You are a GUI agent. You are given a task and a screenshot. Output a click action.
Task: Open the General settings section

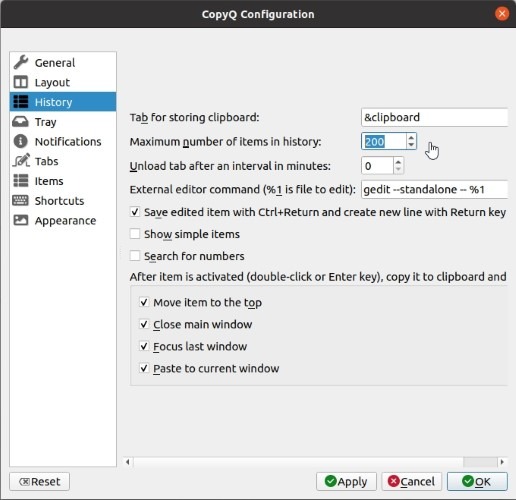(63, 62)
